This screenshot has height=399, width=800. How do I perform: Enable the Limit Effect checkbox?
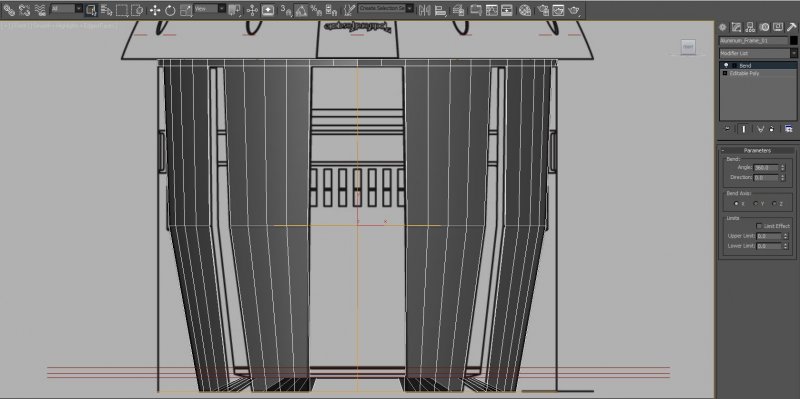point(759,226)
